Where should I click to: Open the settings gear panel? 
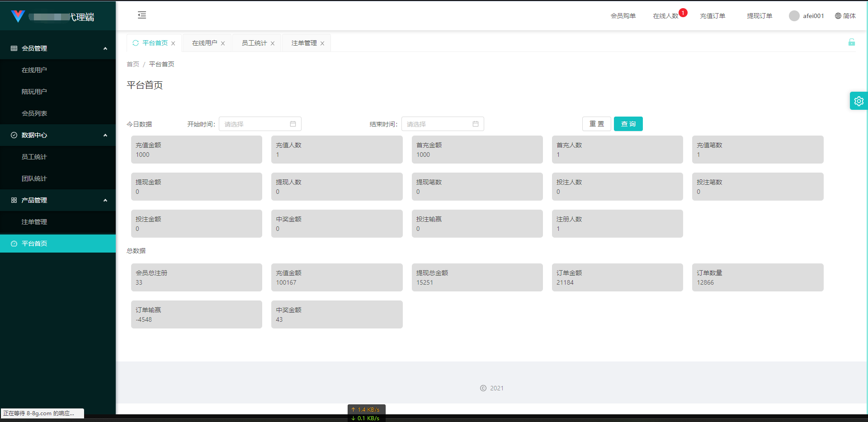pos(859,101)
